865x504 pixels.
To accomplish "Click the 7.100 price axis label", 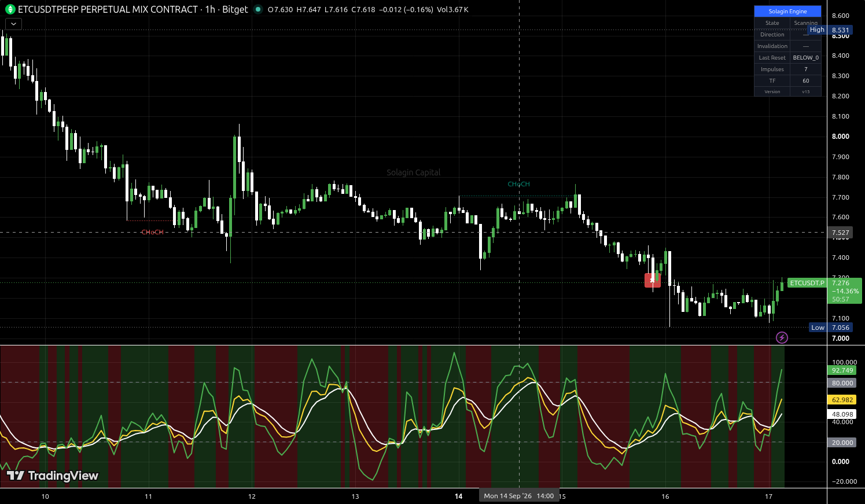I will coord(841,318).
